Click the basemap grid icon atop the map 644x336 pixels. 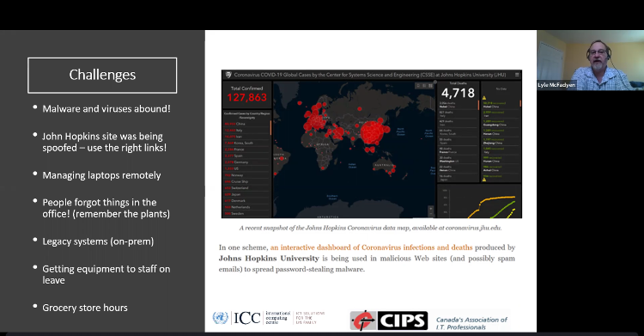430,86
